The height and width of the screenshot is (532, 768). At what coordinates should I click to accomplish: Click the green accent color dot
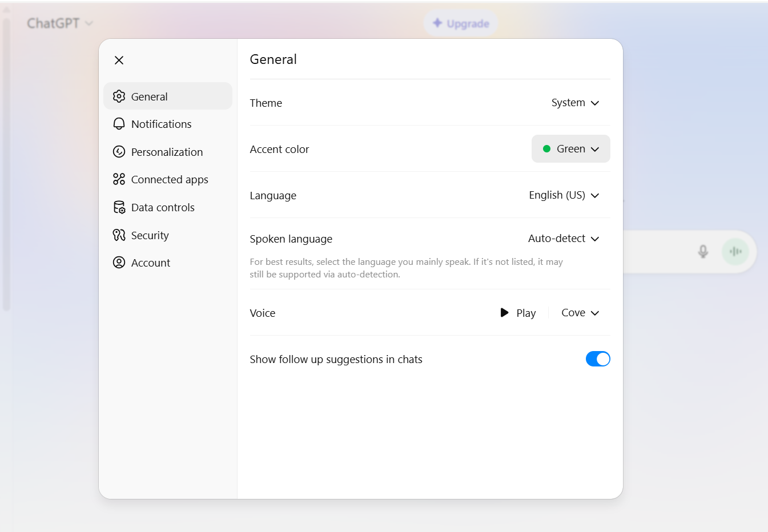pos(546,149)
